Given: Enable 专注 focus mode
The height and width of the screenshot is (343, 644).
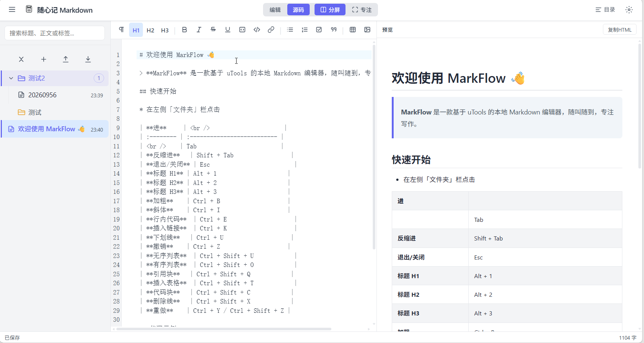Looking at the screenshot, I should tap(362, 10).
